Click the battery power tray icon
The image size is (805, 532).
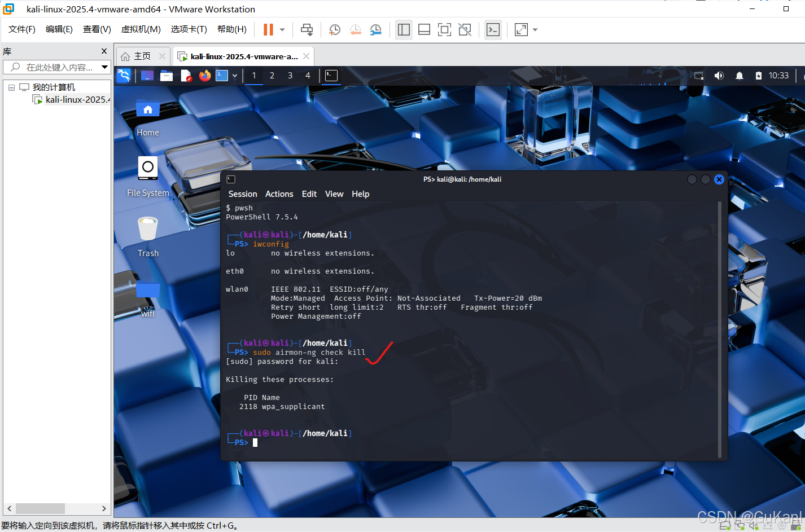point(759,76)
